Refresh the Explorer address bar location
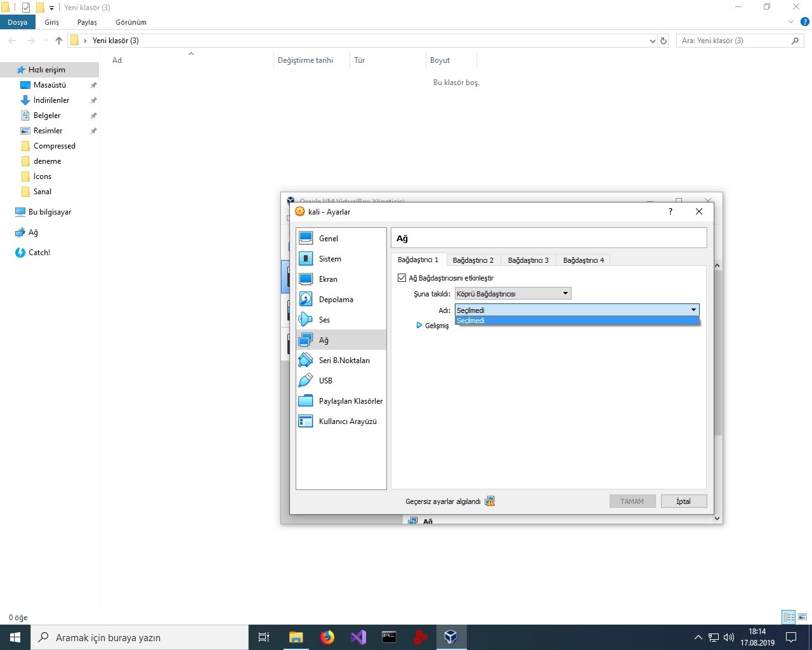This screenshot has height=650, width=812. point(664,41)
